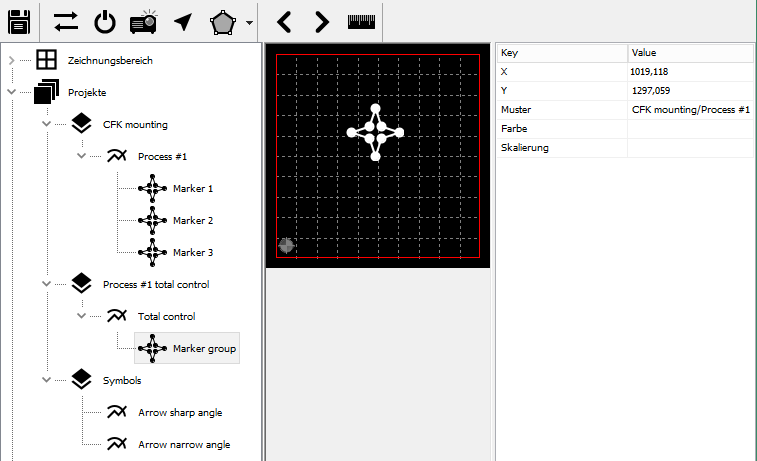
Task: Click the Y key cell
Action: (x=562, y=90)
